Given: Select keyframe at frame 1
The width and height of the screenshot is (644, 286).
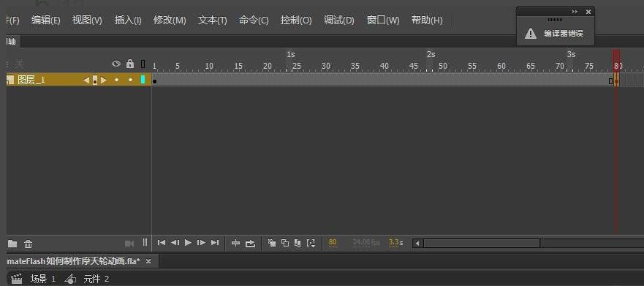Looking at the screenshot, I should pyautogui.click(x=154, y=81).
